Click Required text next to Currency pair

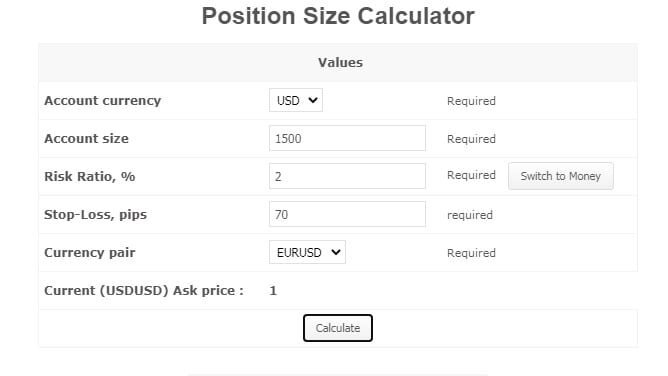(x=471, y=253)
